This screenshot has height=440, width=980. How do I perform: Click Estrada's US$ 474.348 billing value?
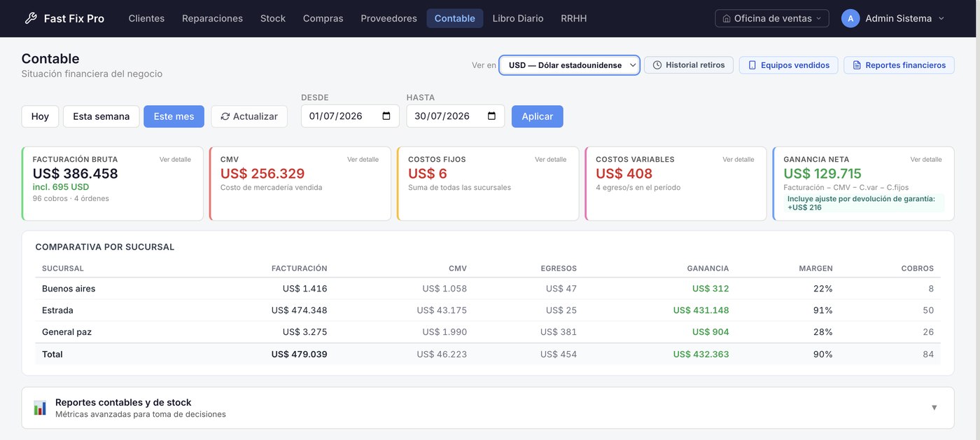coord(300,310)
